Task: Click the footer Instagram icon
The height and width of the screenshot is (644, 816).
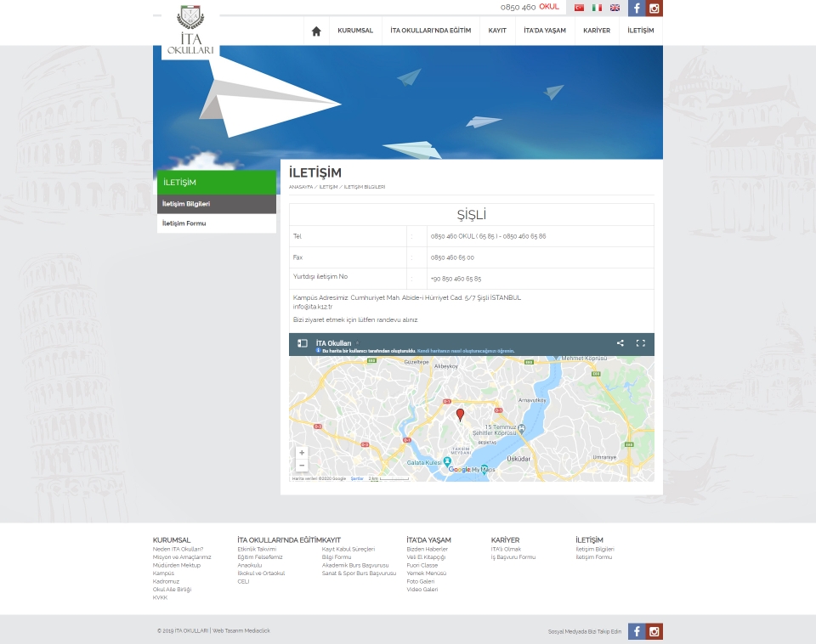Action: click(x=654, y=631)
